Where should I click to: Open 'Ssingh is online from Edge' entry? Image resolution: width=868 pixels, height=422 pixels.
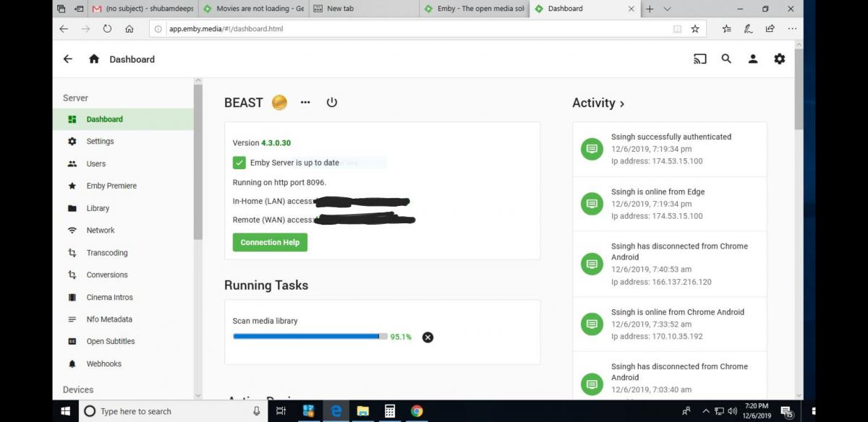[670, 204]
